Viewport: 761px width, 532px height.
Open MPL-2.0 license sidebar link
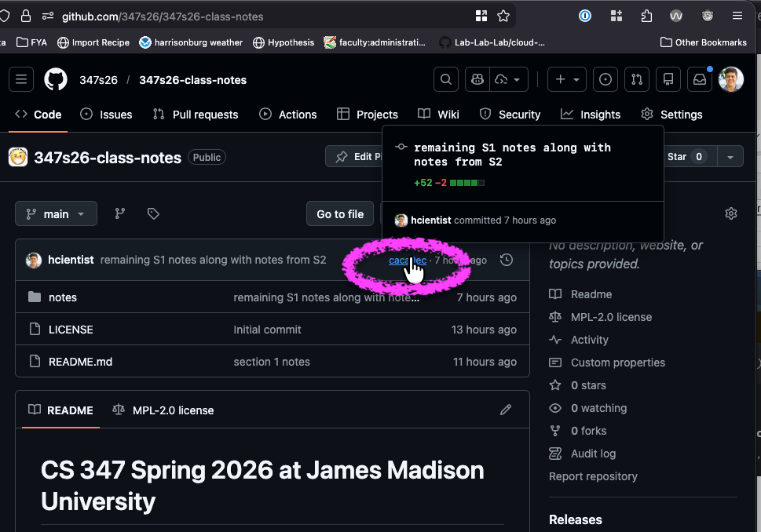pos(601,317)
